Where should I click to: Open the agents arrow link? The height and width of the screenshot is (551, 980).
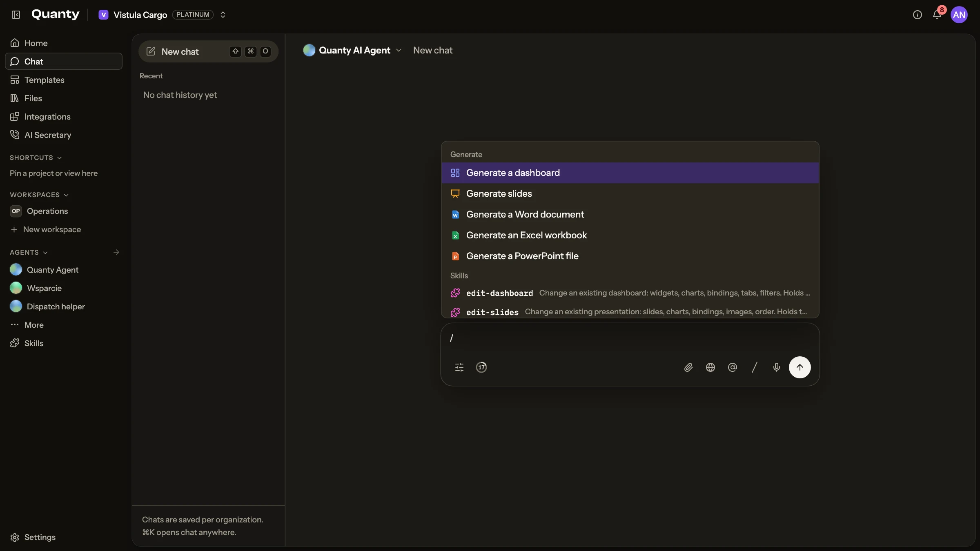(116, 252)
